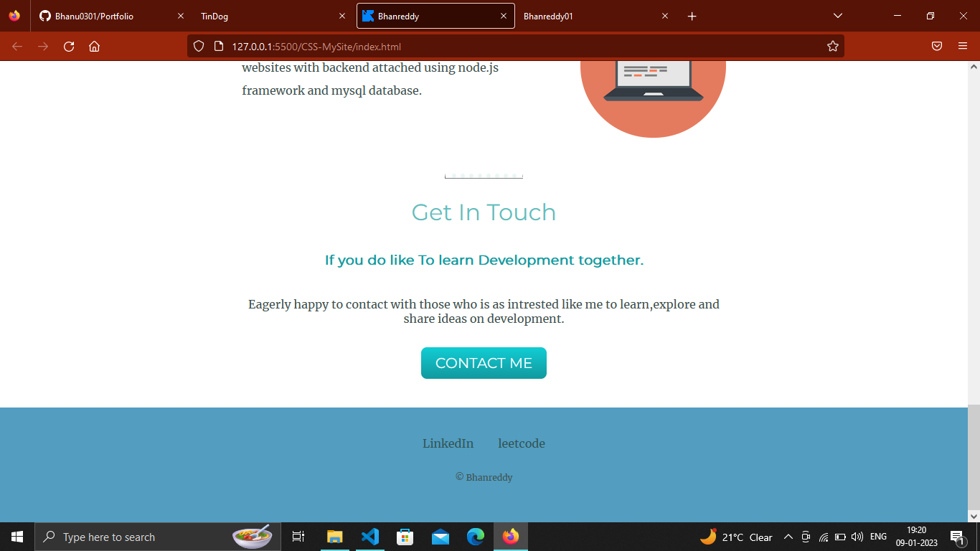Bookmark this page using the star icon

[x=832, y=46]
